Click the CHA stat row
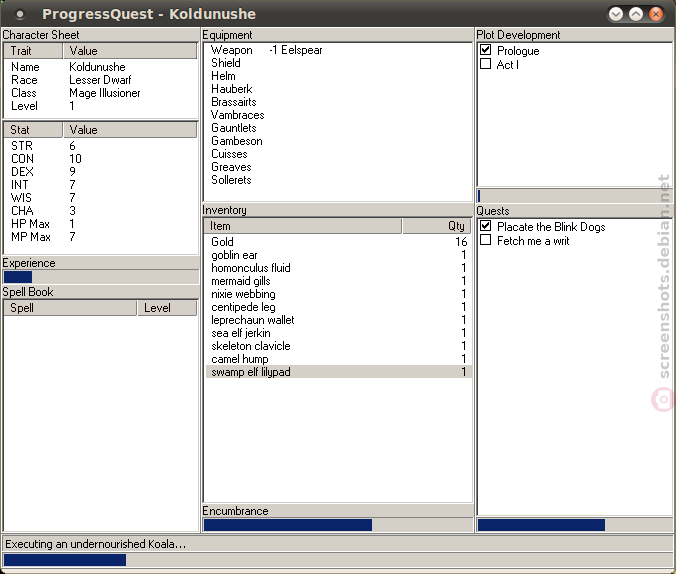Viewport: 676px width, 574px height. [100, 210]
